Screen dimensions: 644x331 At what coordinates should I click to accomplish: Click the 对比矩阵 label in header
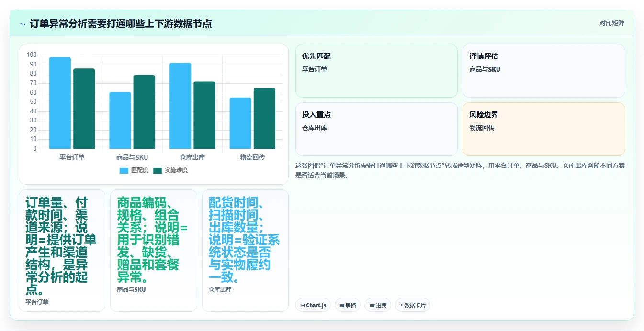611,23
